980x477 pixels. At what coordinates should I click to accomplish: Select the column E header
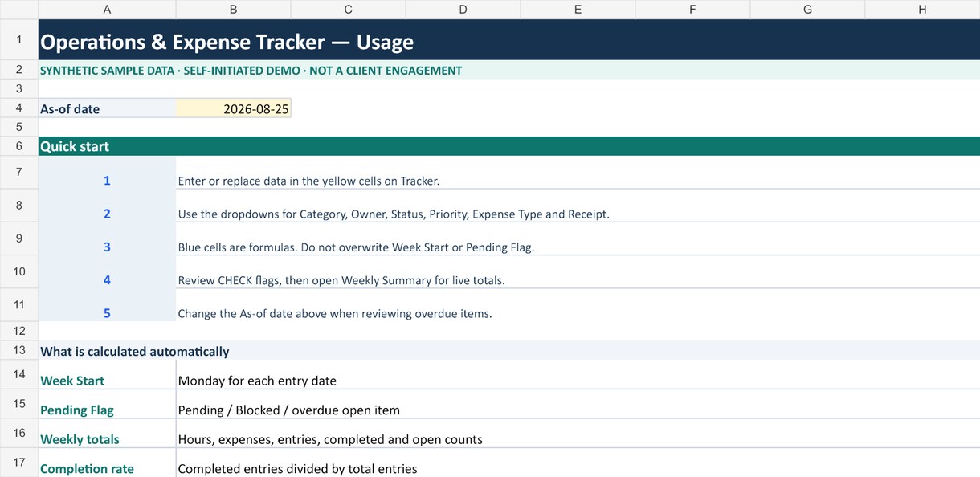pyautogui.click(x=578, y=10)
